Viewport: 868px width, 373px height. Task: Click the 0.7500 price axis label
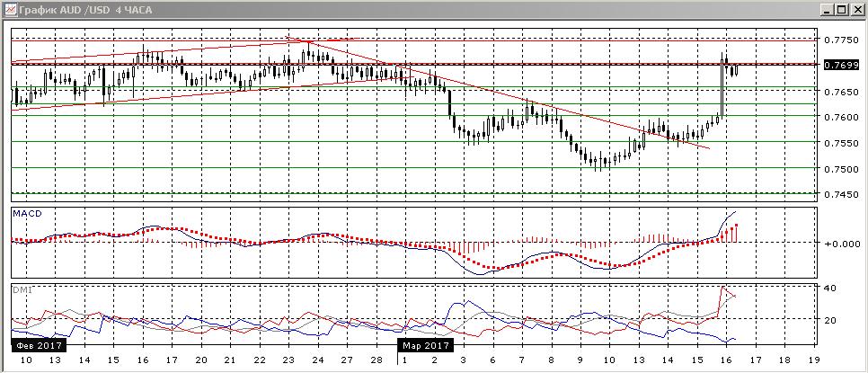click(841, 168)
